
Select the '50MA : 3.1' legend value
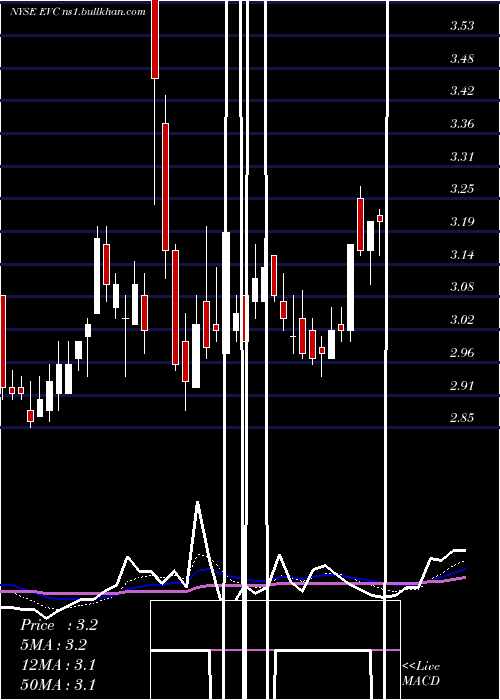[x=58, y=684]
